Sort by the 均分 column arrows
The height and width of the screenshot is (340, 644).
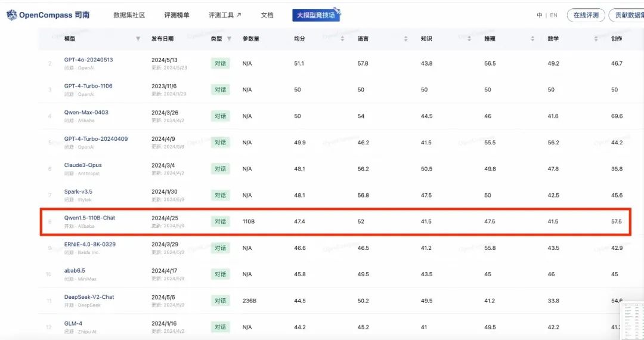(x=342, y=39)
